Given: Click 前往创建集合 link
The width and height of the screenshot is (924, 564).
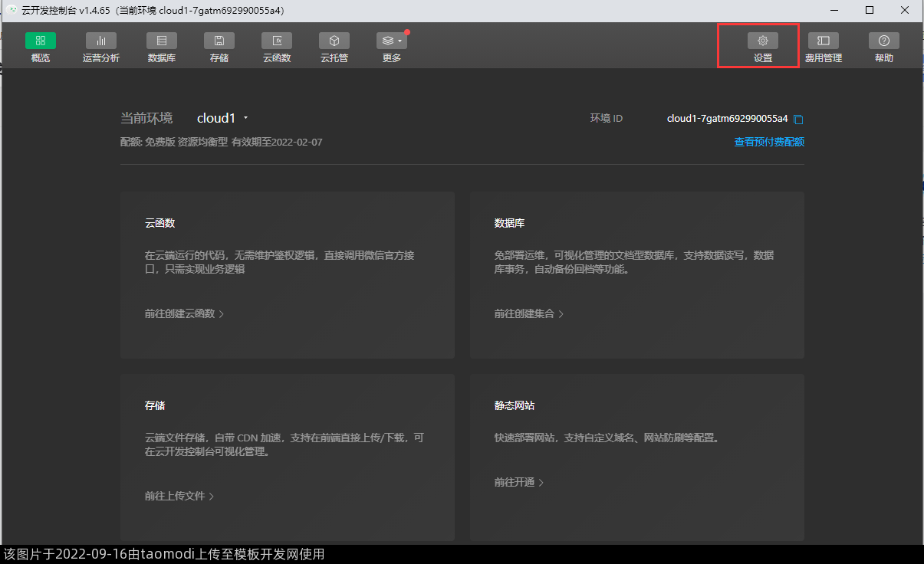Looking at the screenshot, I should point(528,313).
